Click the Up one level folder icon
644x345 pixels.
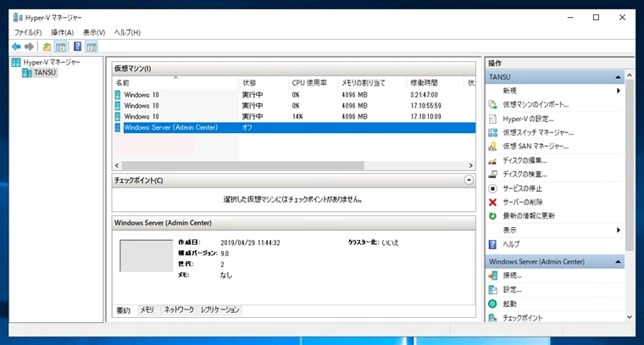click(x=47, y=47)
